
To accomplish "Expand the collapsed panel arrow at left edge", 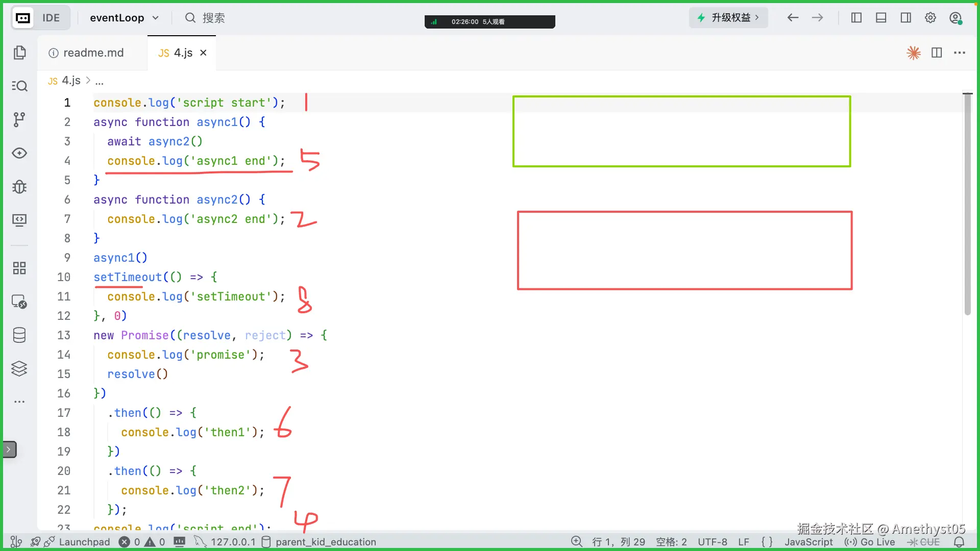I will click(9, 449).
